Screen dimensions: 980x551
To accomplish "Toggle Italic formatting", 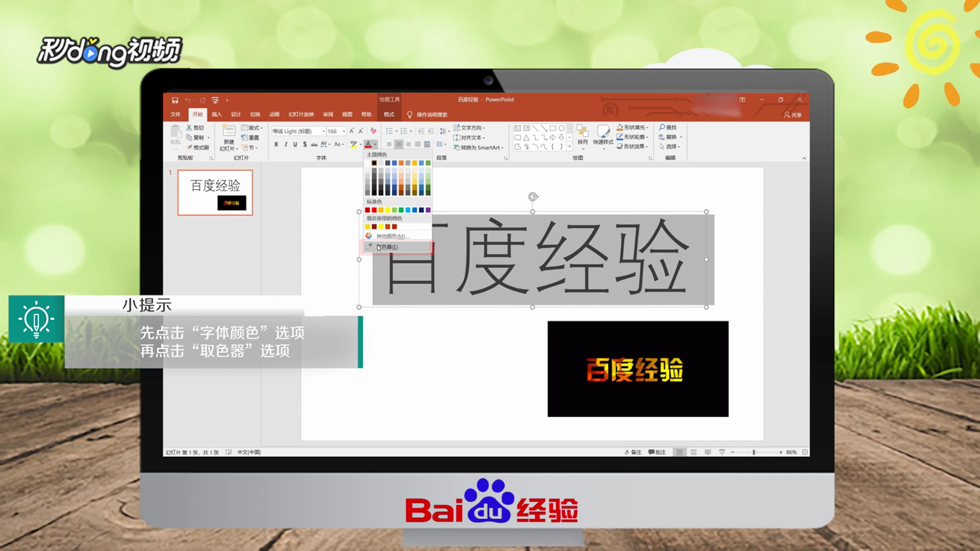I will (286, 145).
